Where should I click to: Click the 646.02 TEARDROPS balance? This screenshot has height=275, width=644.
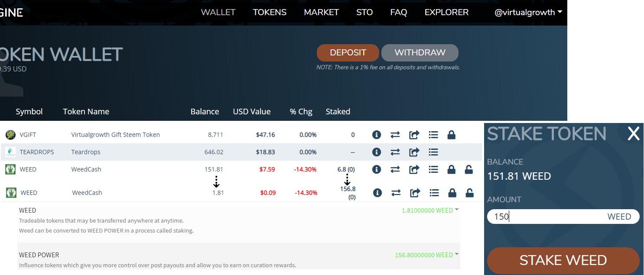(214, 152)
